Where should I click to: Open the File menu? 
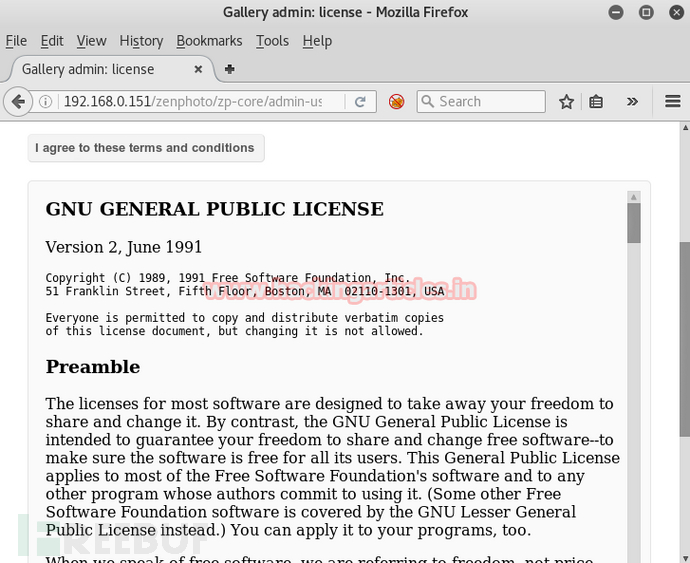pos(16,41)
